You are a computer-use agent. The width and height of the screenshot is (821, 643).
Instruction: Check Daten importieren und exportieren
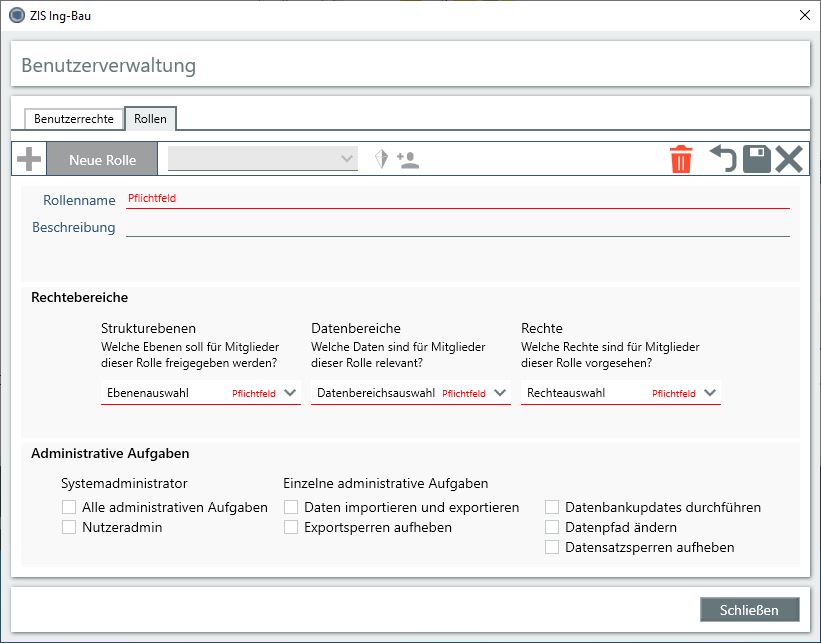click(x=291, y=507)
